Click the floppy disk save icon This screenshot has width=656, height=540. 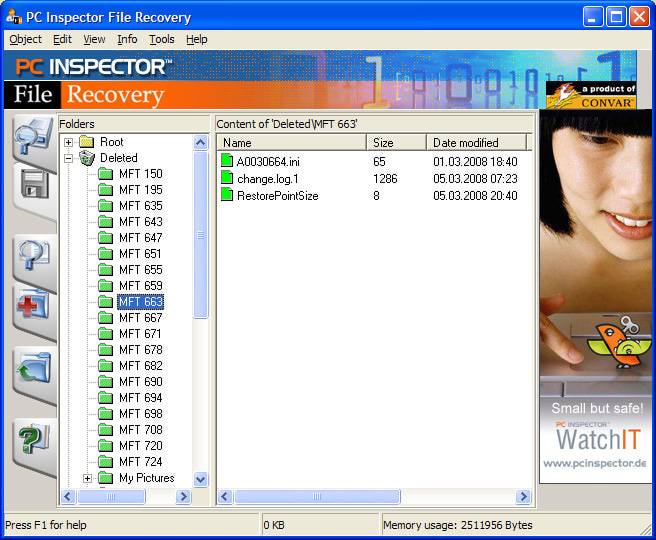[x=34, y=187]
